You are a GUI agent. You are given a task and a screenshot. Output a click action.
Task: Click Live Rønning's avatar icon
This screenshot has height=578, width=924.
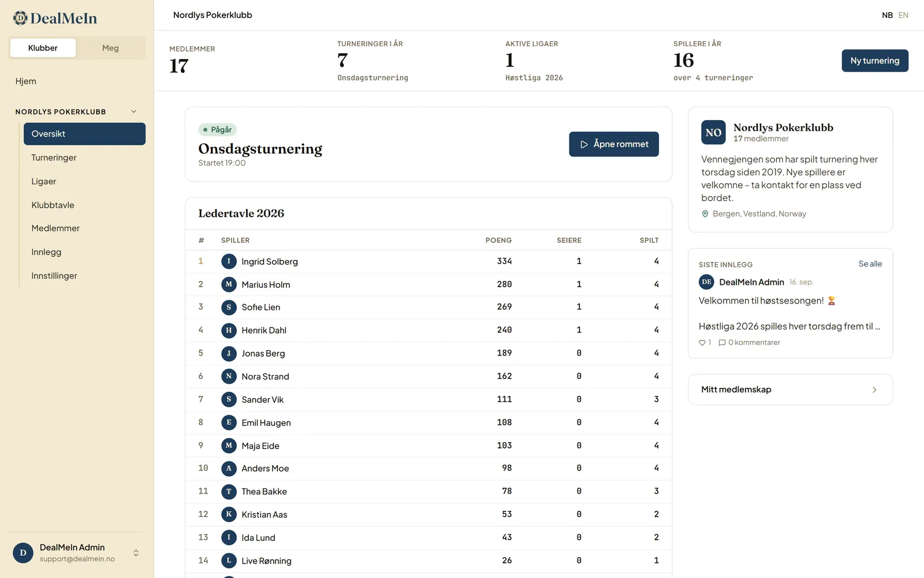click(229, 561)
